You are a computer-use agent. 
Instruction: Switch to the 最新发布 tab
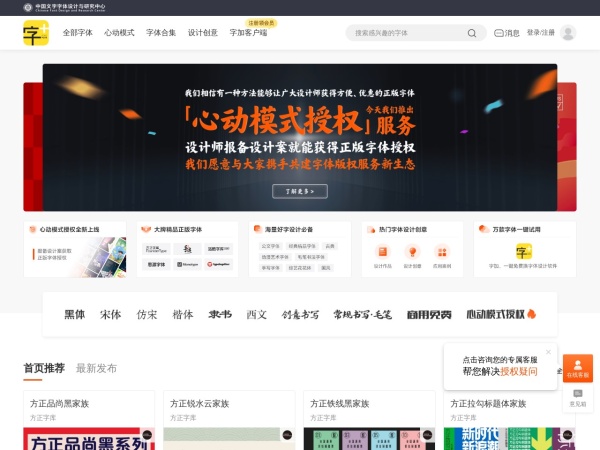point(96,368)
